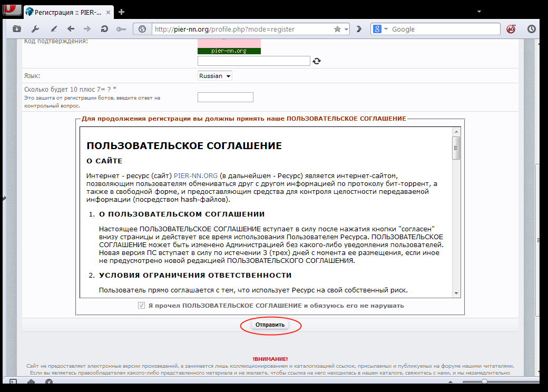Click the back navigation arrow

pyautogui.click(x=71, y=29)
